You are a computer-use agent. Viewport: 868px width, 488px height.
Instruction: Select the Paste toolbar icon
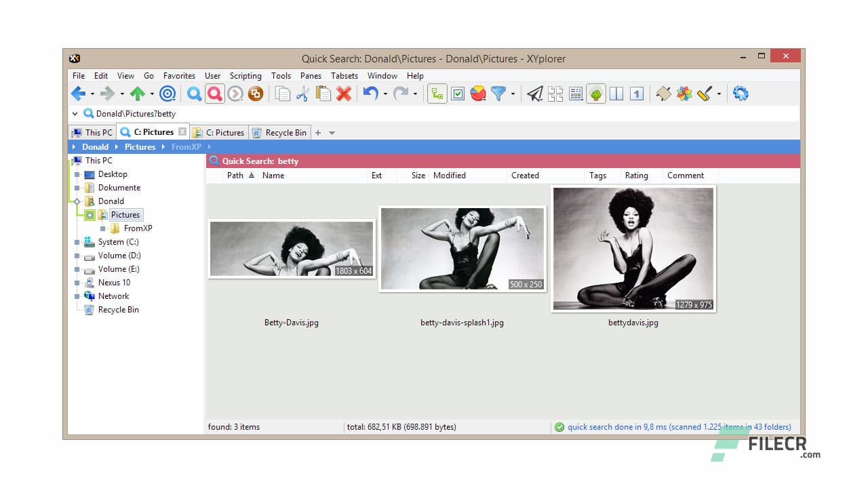click(324, 94)
